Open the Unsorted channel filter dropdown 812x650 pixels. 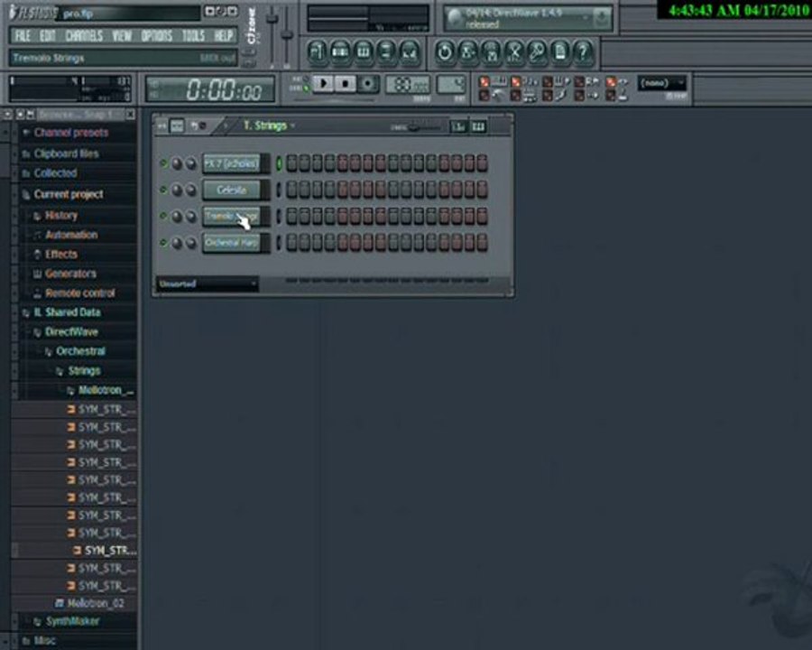click(208, 283)
